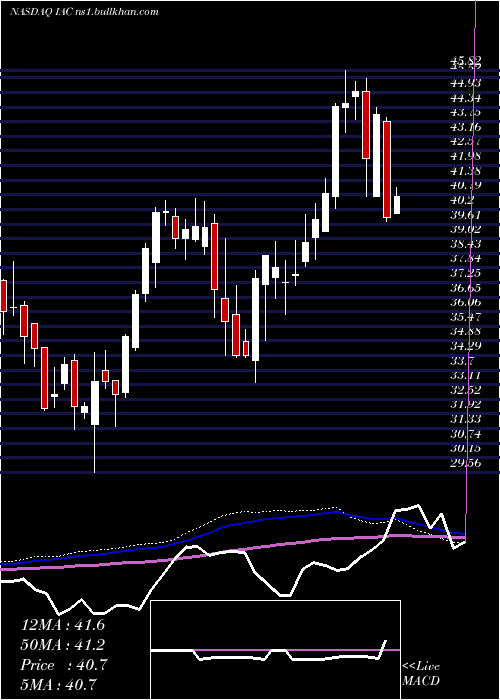
Task: Select the 36.65 price level label
Action: click(465, 288)
